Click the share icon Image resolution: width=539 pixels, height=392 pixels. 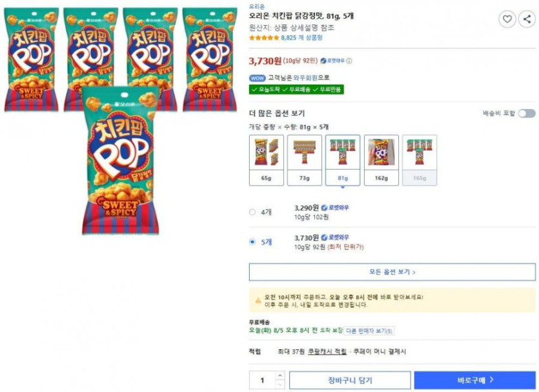tap(526, 19)
